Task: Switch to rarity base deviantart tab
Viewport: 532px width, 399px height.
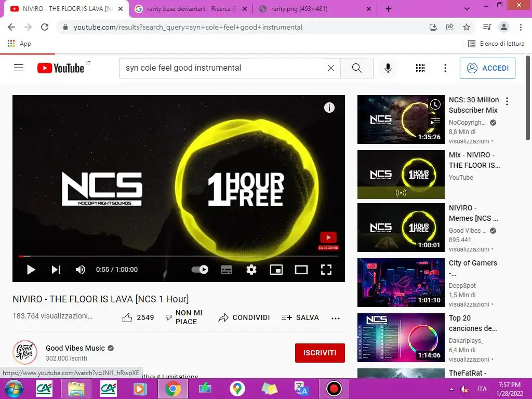Action: (x=191, y=9)
